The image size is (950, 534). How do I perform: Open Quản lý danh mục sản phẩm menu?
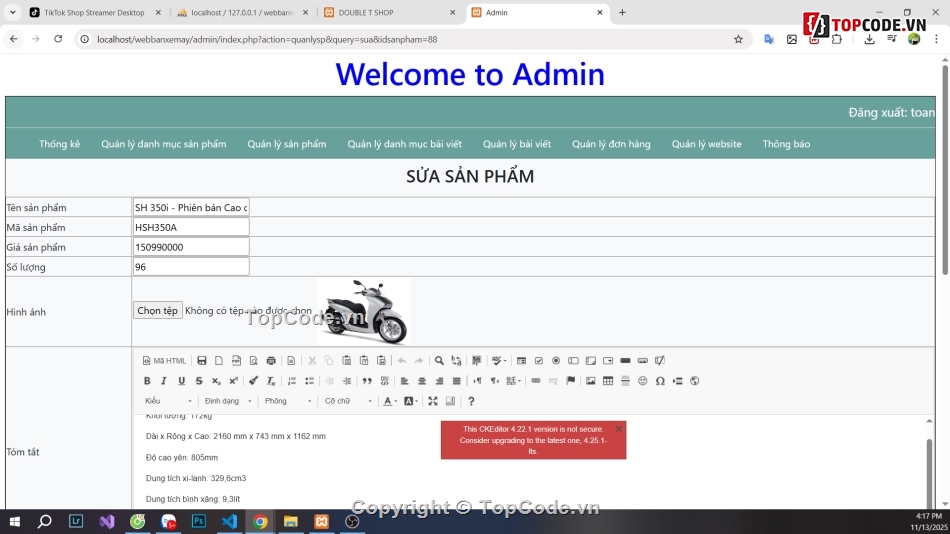164,144
